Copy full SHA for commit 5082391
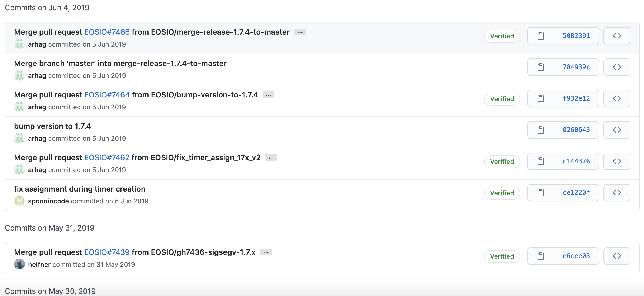The height and width of the screenshot is (296, 644). (x=541, y=36)
